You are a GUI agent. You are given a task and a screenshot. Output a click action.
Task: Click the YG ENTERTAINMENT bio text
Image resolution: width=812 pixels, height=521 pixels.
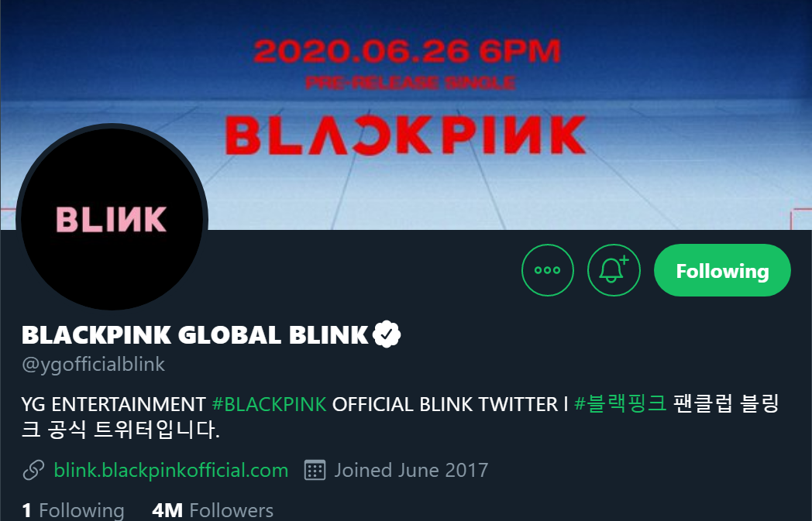pos(114,404)
